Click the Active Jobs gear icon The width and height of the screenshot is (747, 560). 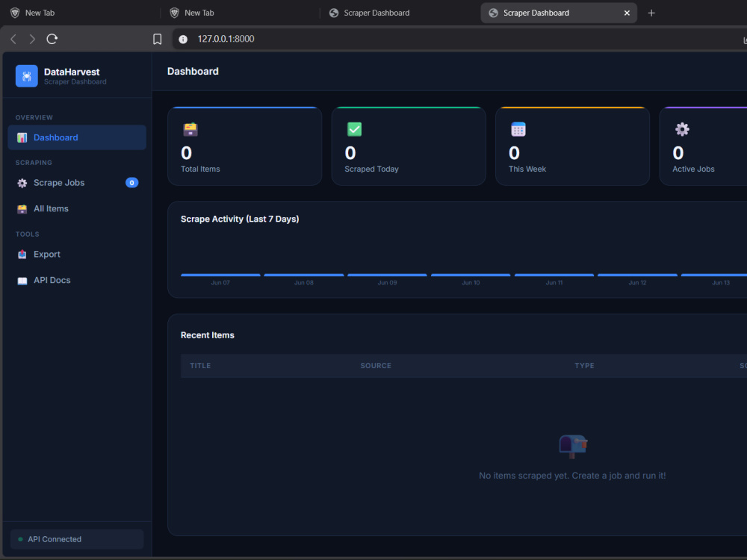[x=682, y=129]
